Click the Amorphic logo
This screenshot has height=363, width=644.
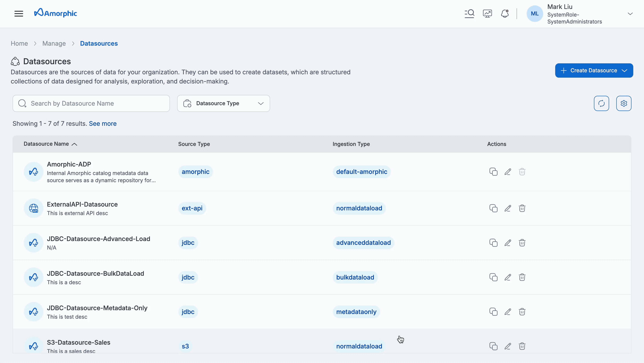[55, 13]
